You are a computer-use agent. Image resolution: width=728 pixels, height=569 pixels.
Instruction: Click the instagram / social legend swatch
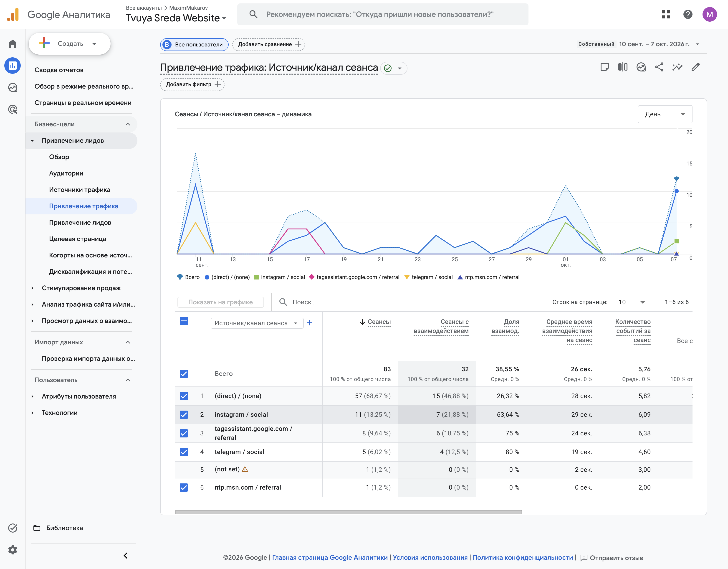(x=257, y=277)
